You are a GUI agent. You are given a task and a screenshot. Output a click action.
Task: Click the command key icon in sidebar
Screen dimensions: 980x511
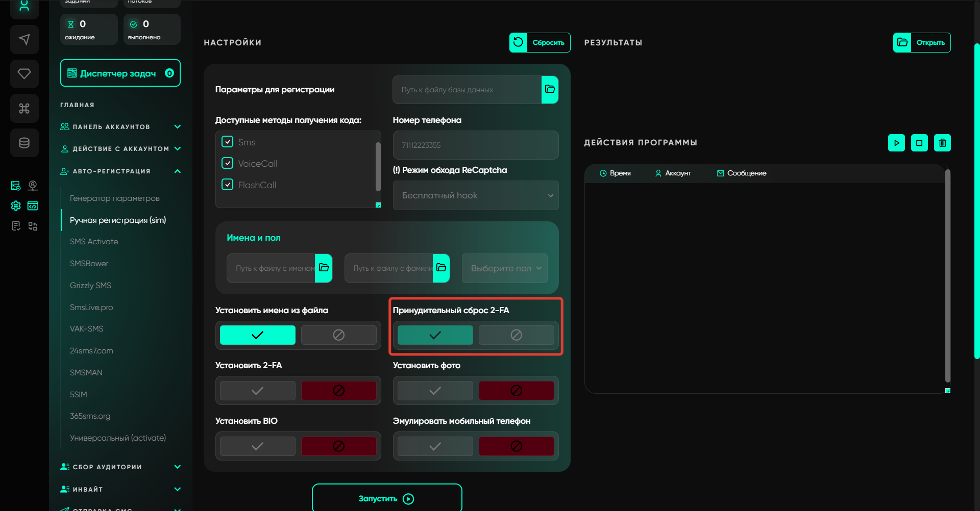[x=24, y=108]
